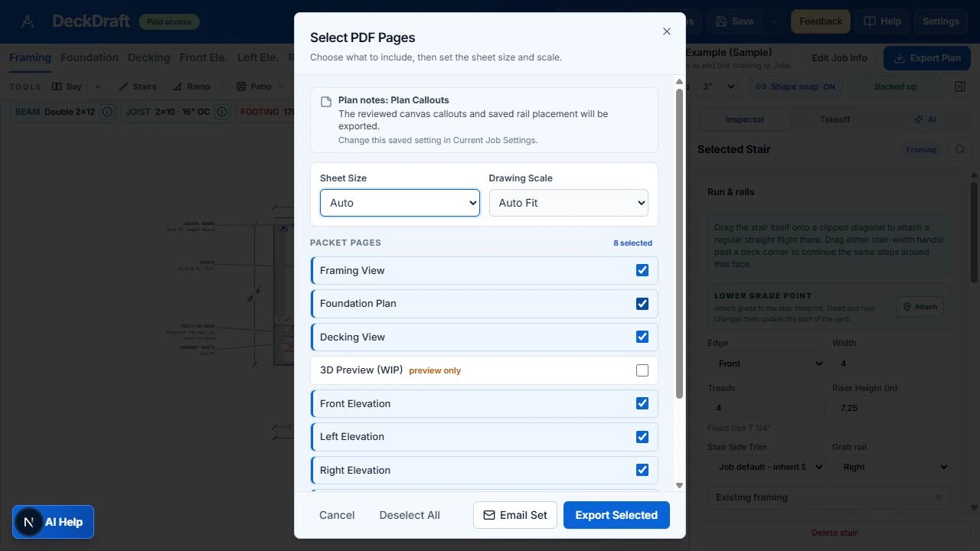Uncheck the Framing View page
This screenshot has height=551, width=980.
[x=642, y=270]
